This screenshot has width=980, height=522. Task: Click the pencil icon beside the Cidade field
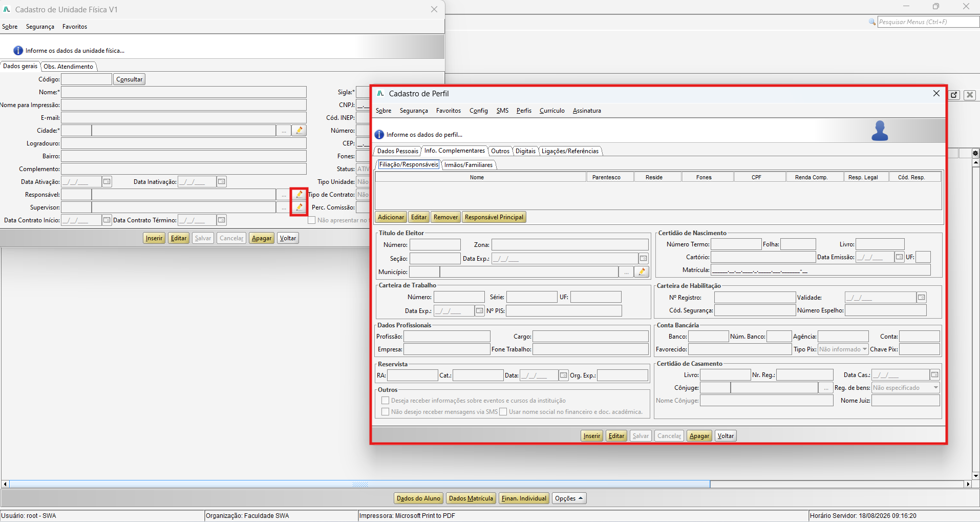click(x=299, y=131)
